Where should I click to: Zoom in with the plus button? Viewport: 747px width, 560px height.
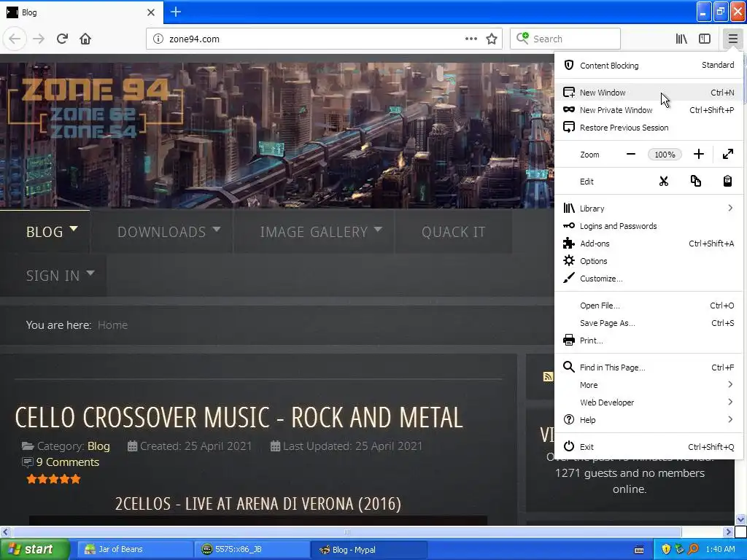click(698, 154)
